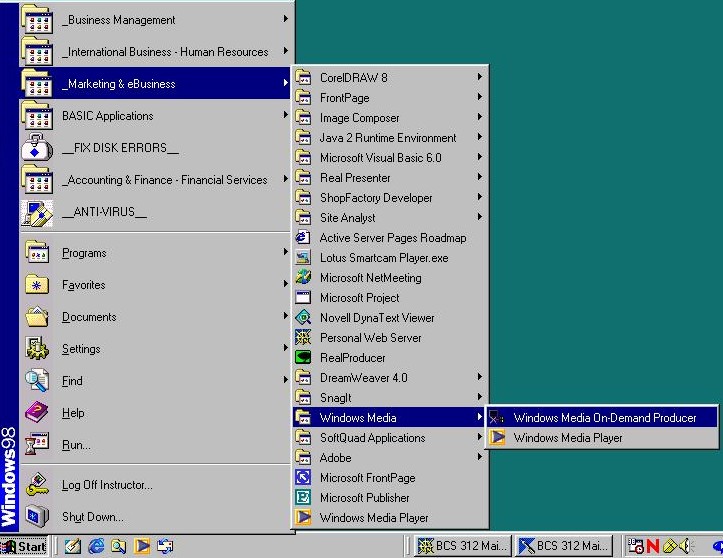Click the Novell DynaText Viewer icon

tap(303, 317)
